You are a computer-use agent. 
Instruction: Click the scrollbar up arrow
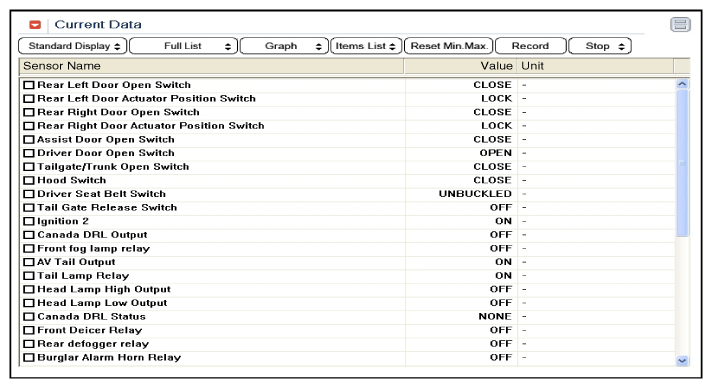(682, 84)
